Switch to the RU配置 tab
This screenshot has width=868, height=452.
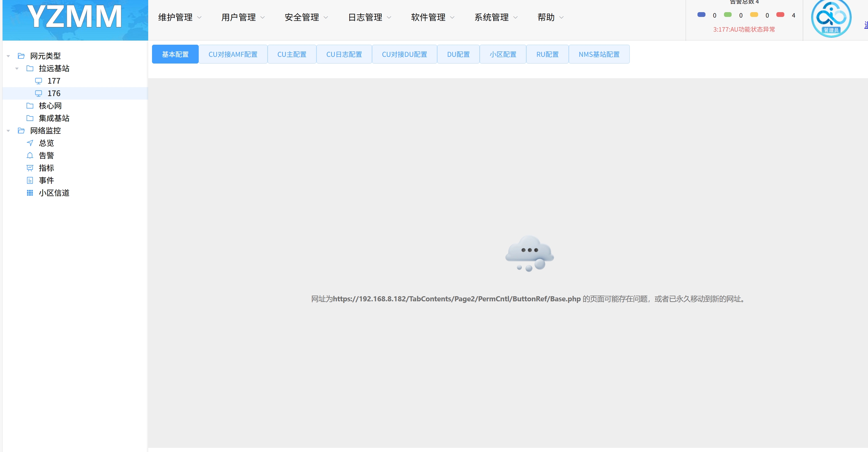coord(547,54)
